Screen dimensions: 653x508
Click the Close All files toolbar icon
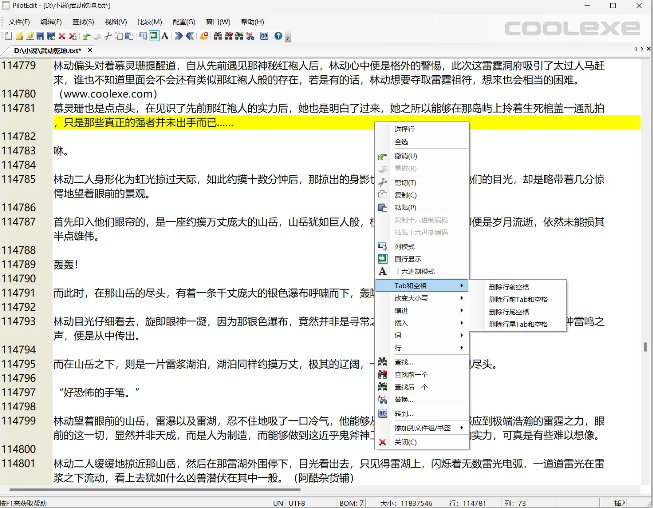click(72, 36)
